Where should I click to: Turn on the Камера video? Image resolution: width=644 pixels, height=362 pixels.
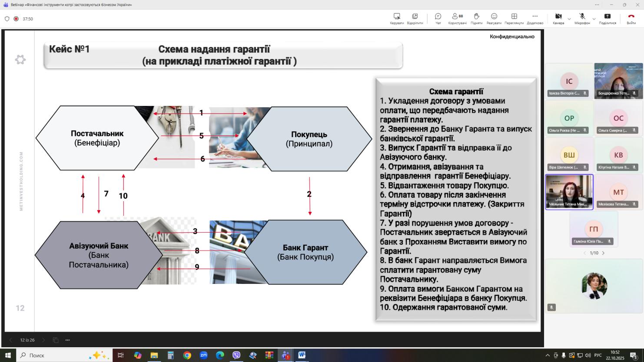pos(558,18)
